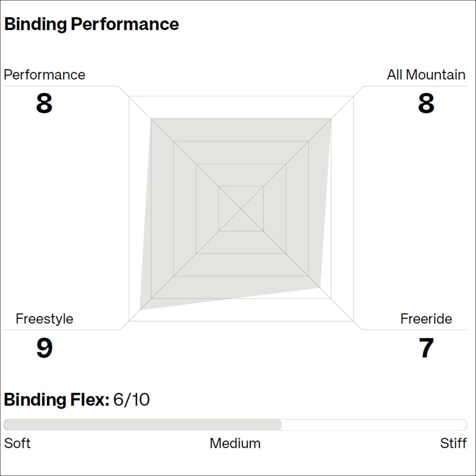Click the unfilled part of the flex bar
The height and width of the screenshot is (476, 476).
[374, 425]
